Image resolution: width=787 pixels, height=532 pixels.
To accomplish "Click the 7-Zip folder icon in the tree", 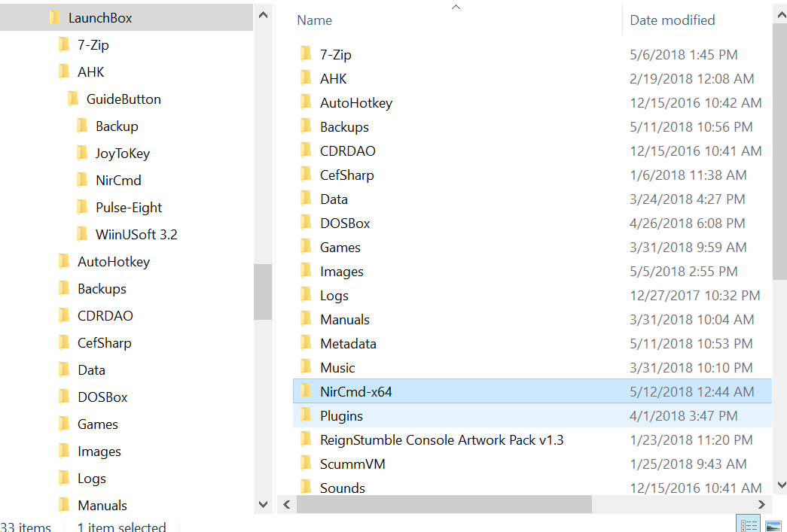I will point(64,45).
